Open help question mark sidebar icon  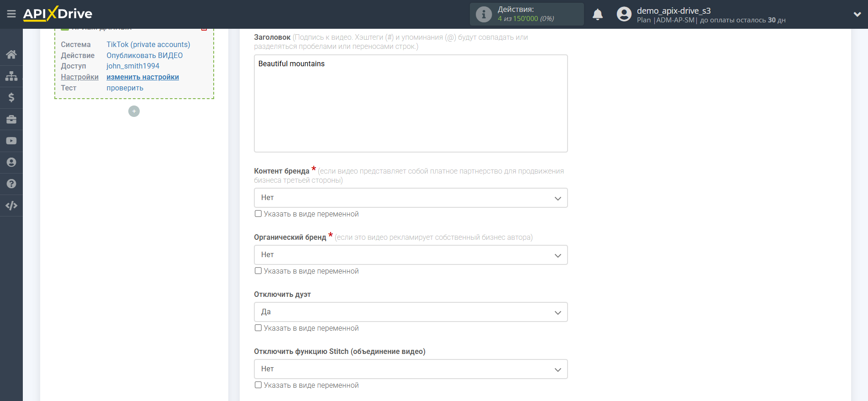tap(11, 184)
